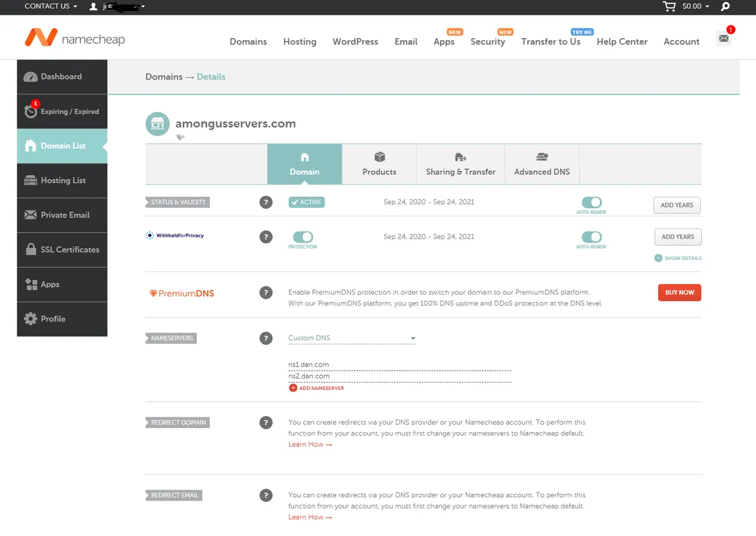Click Learn How under Redirect Domain

(x=310, y=444)
